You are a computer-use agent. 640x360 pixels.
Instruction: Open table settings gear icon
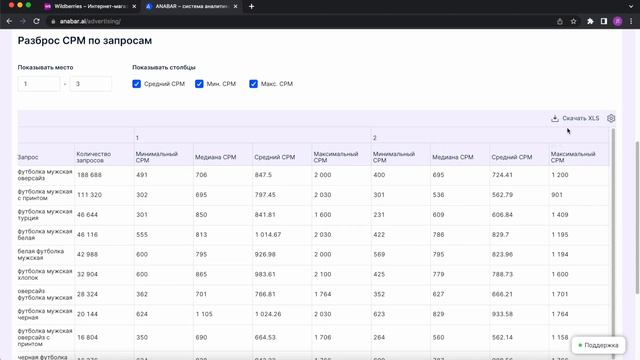[x=611, y=118]
